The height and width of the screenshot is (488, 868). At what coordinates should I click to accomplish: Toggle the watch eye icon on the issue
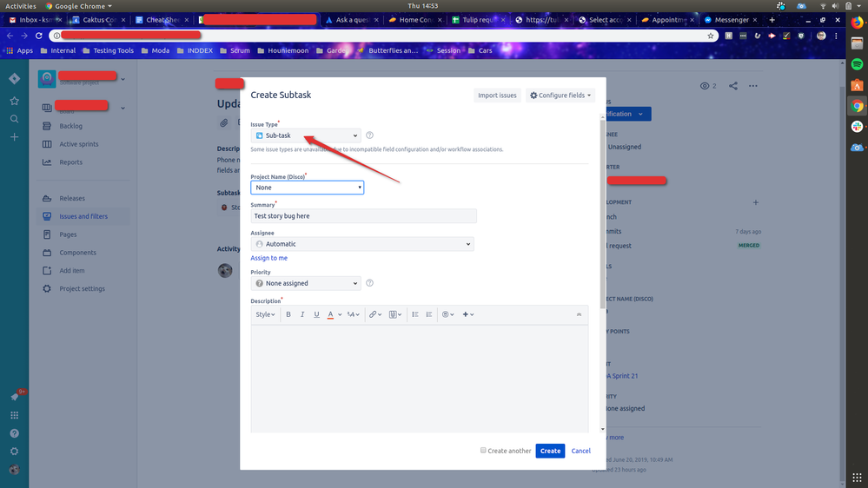coord(705,86)
